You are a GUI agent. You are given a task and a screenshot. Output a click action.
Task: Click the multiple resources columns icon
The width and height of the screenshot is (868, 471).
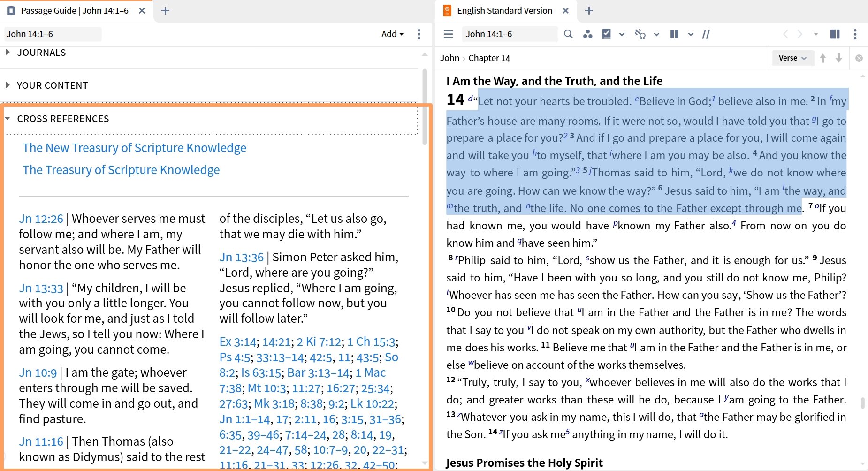click(675, 34)
